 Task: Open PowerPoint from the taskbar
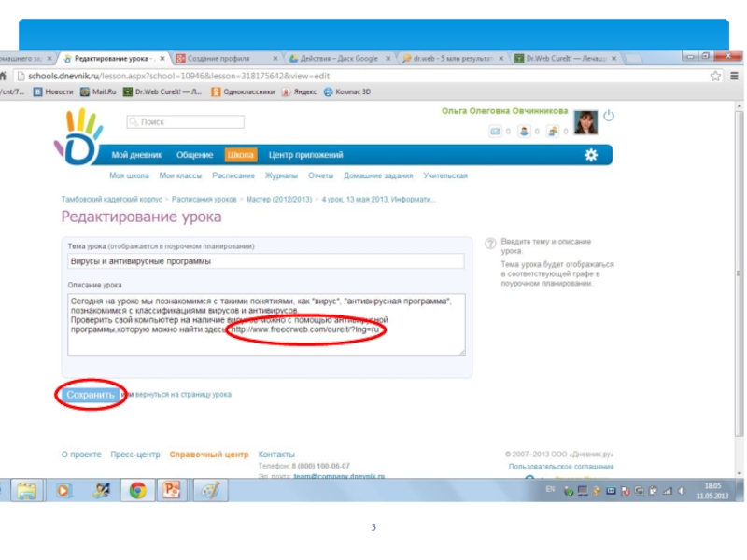(x=172, y=491)
